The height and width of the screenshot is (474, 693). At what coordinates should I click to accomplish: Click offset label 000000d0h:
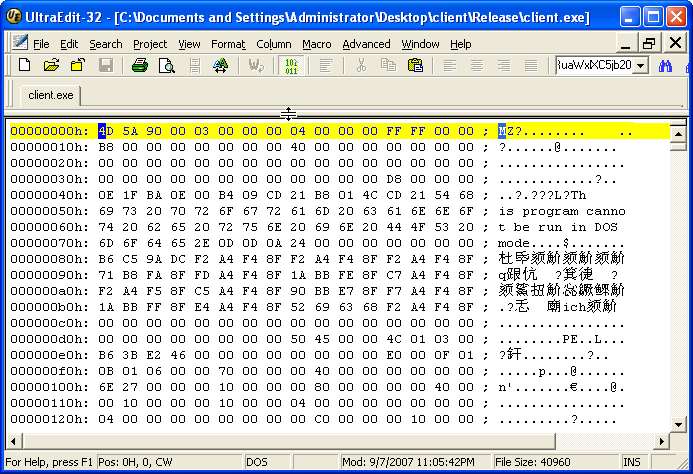click(x=50, y=339)
